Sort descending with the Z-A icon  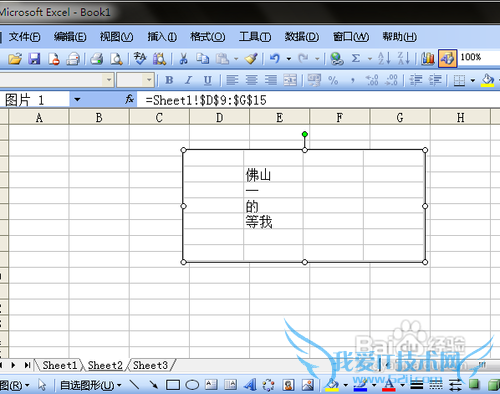pyautogui.click(x=404, y=59)
